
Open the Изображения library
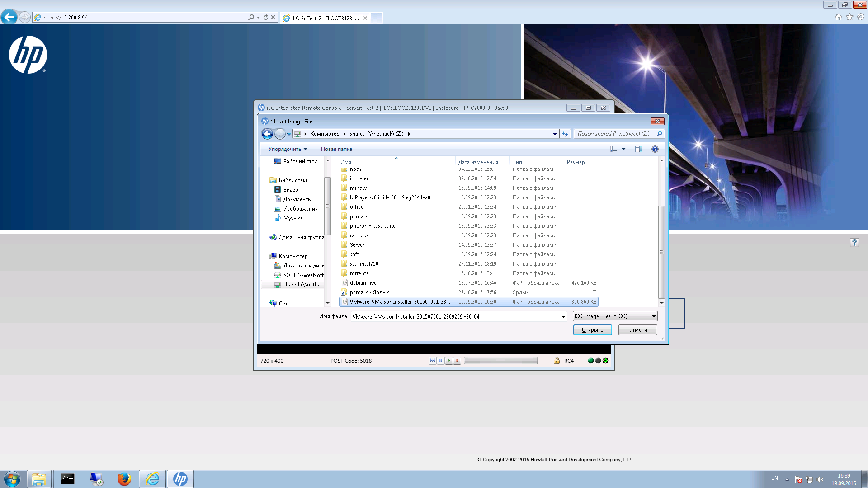(x=296, y=209)
